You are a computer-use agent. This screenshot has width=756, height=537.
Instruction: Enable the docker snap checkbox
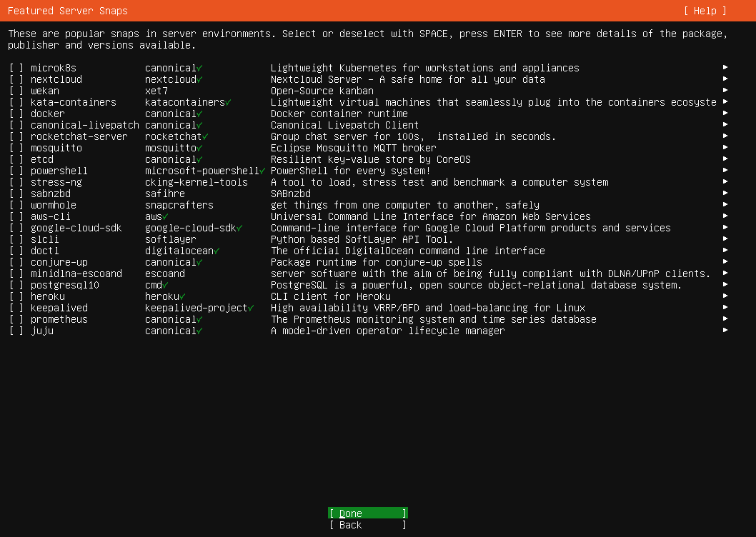16,114
